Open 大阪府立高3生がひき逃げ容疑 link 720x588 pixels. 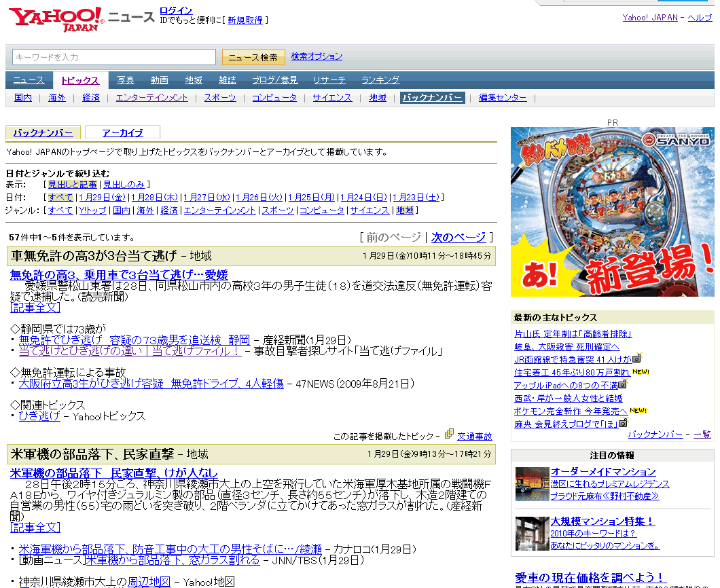click(x=151, y=384)
